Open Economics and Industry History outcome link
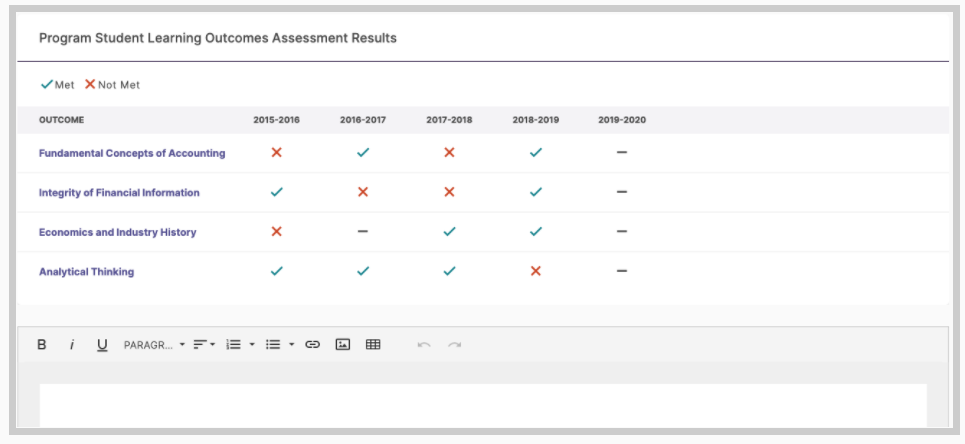Viewport: 965px width, 444px height. 118,232
